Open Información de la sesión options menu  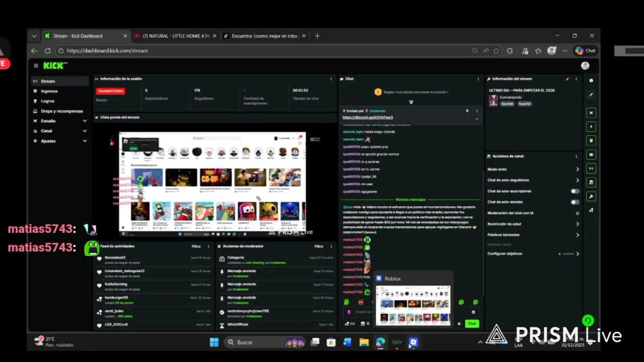tap(331, 79)
